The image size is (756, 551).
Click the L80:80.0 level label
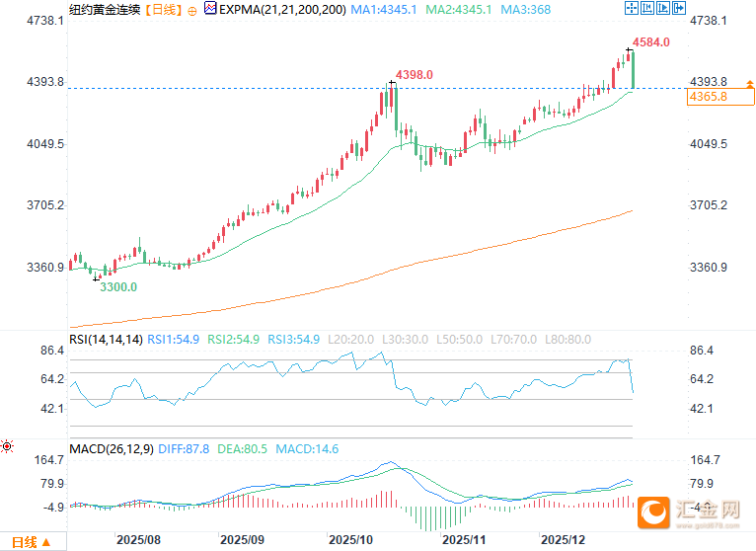coord(567,339)
